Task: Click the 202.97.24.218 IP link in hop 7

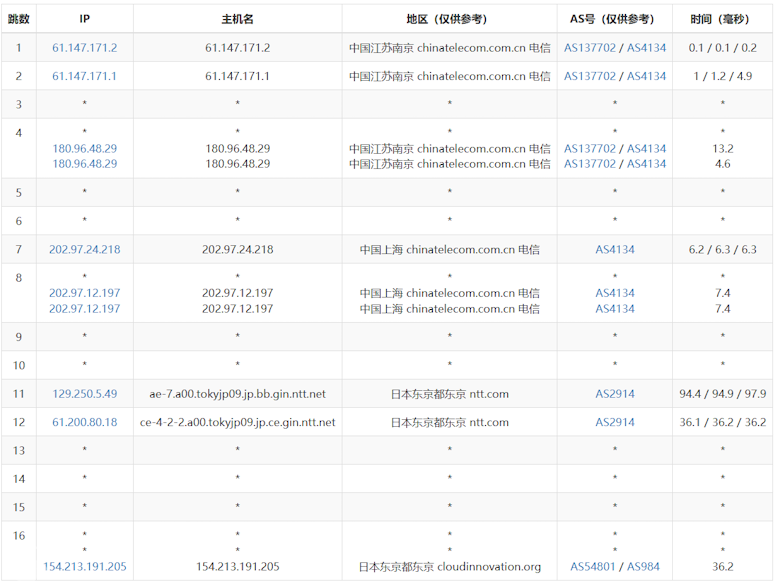Action: pos(84,250)
